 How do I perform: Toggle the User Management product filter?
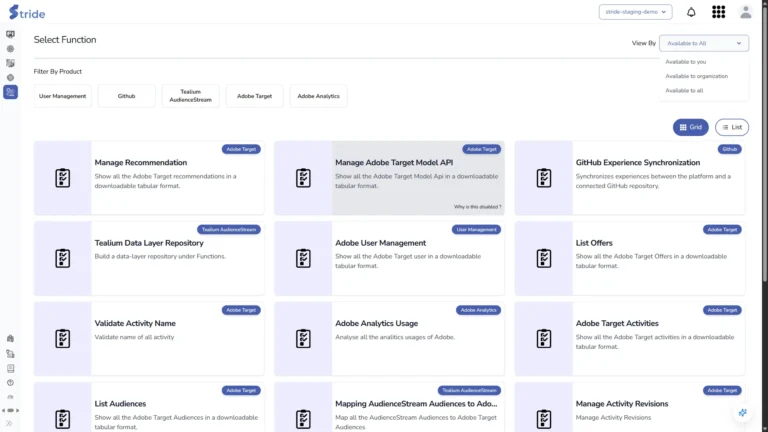[x=62, y=96]
